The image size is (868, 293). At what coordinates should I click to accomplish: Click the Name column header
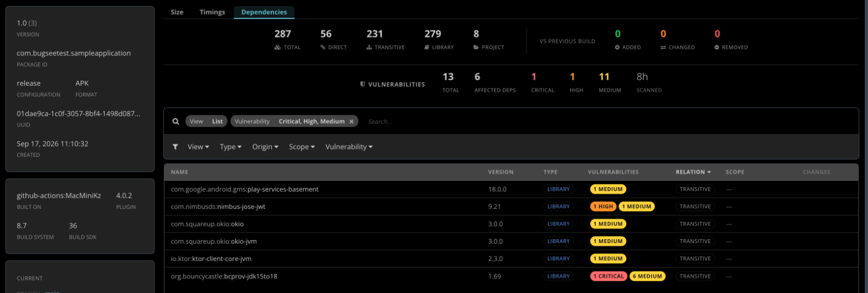coord(179,172)
